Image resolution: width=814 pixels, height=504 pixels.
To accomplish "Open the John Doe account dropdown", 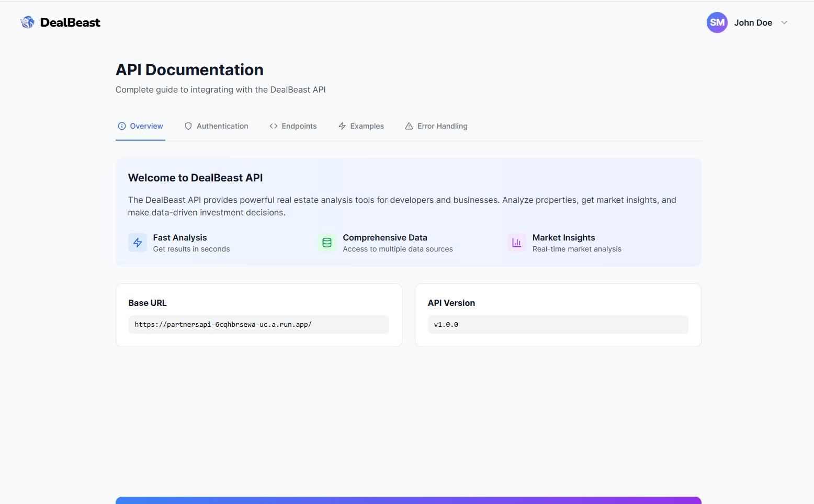I will click(753, 22).
